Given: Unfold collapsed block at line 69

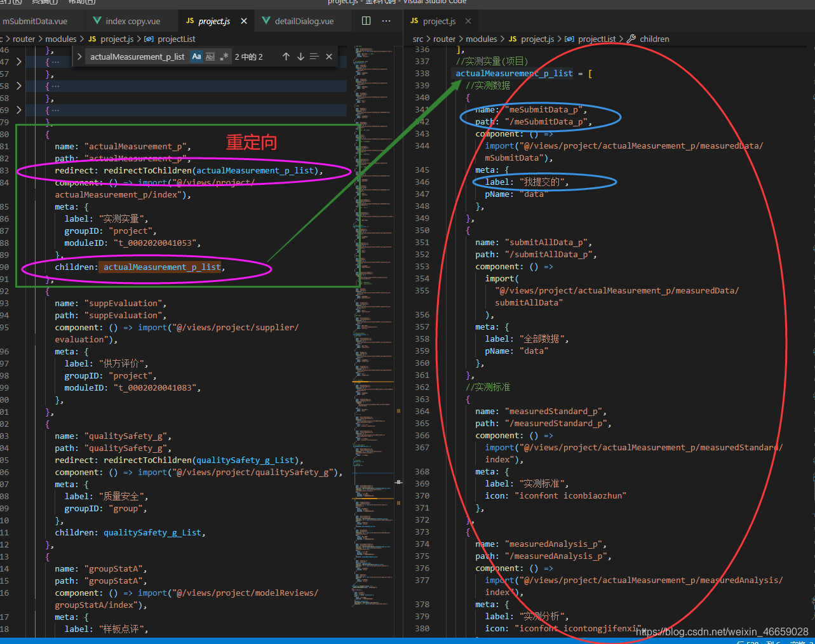Looking at the screenshot, I should [19, 110].
